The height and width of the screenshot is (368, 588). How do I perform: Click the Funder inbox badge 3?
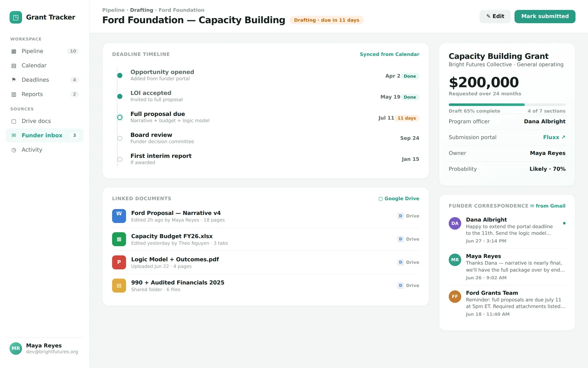(75, 135)
